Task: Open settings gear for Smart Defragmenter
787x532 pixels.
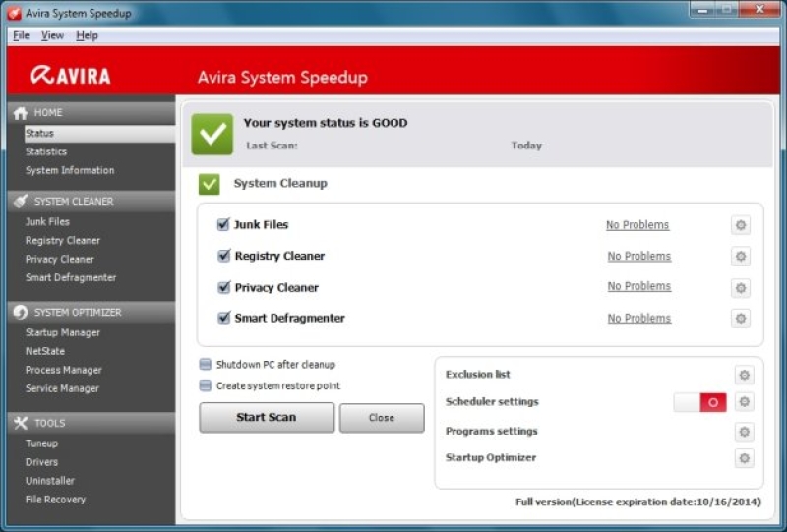Action: tap(741, 319)
